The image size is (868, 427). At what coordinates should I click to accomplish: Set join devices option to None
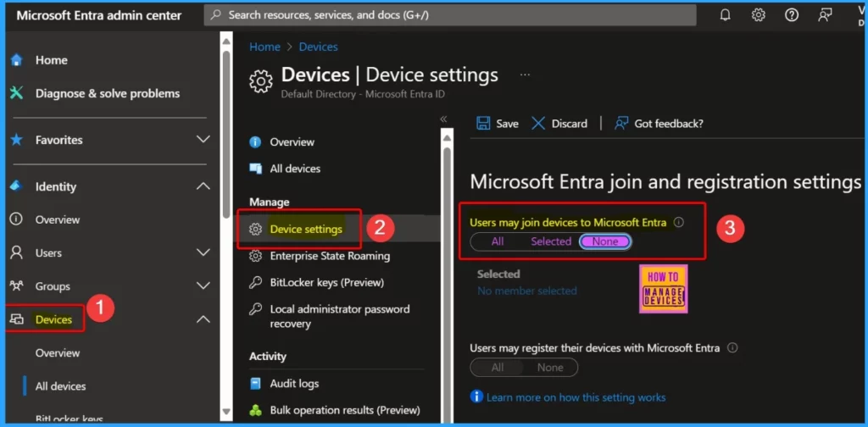pos(605,241)
